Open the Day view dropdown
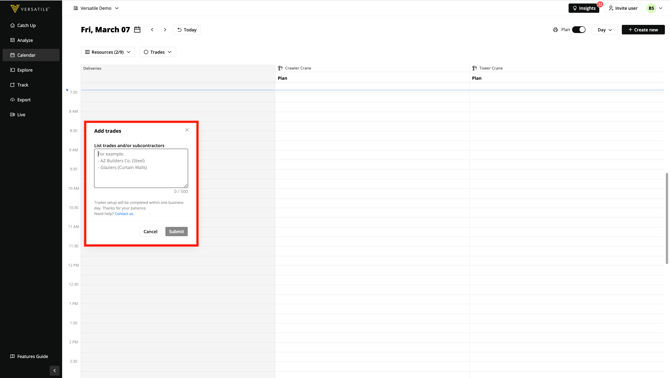Image resolution: width=670 pixels, height=378 pixels. click(x=605, y=30)
